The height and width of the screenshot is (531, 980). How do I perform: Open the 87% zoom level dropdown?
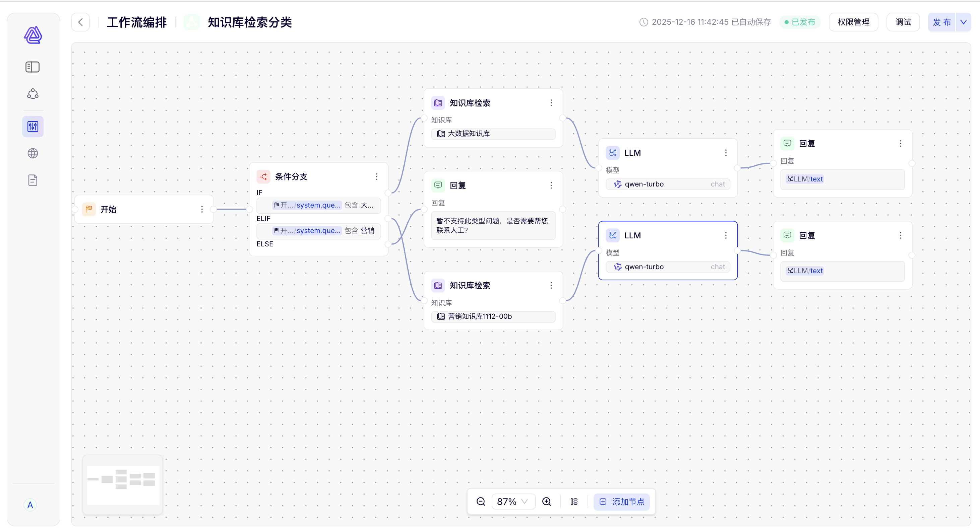(513, 501)
